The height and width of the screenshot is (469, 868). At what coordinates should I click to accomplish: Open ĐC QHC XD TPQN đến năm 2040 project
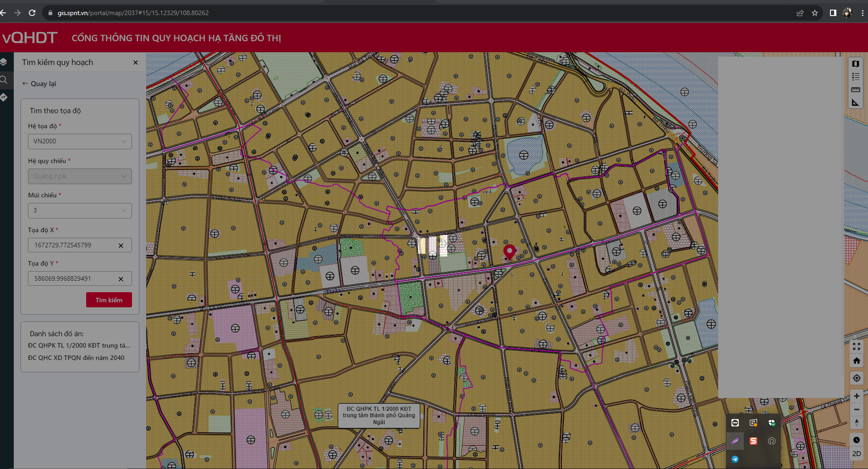point(76,358)
